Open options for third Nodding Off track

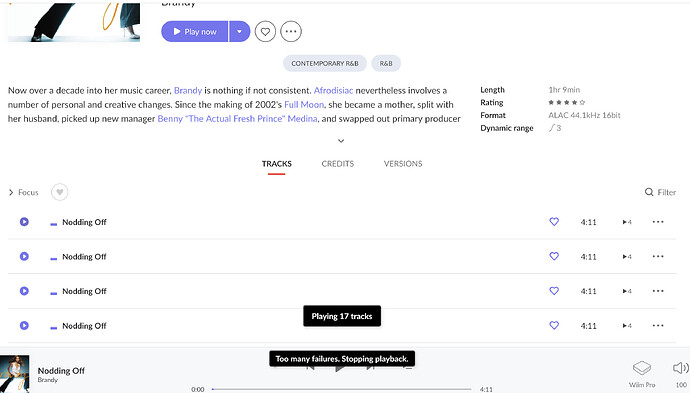658,291
